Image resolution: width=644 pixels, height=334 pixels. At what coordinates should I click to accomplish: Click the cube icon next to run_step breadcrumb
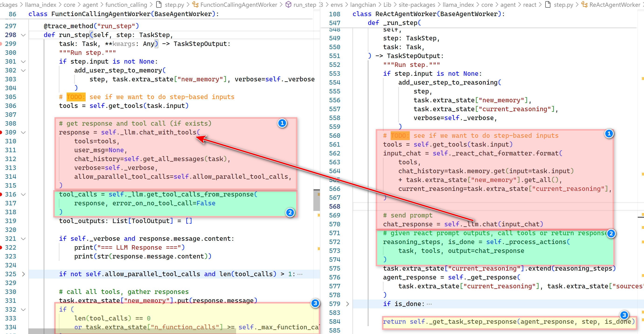tap(289, 4)
